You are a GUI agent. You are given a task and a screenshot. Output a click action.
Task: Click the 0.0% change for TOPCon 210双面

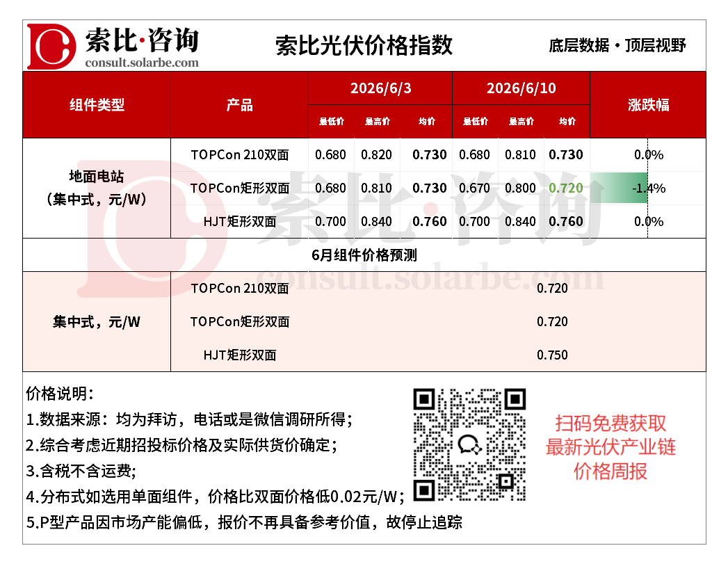point(649,154)
